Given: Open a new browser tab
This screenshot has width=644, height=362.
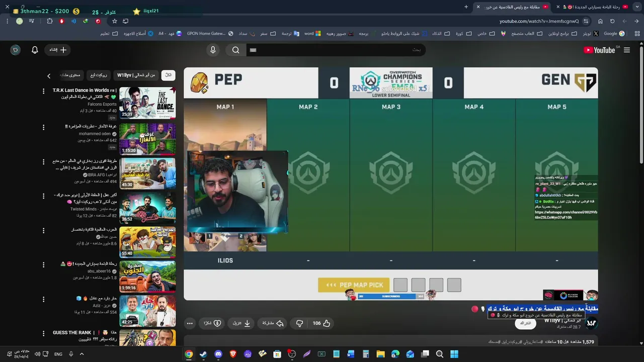Looking at the screenshot, I should [466, 7].
